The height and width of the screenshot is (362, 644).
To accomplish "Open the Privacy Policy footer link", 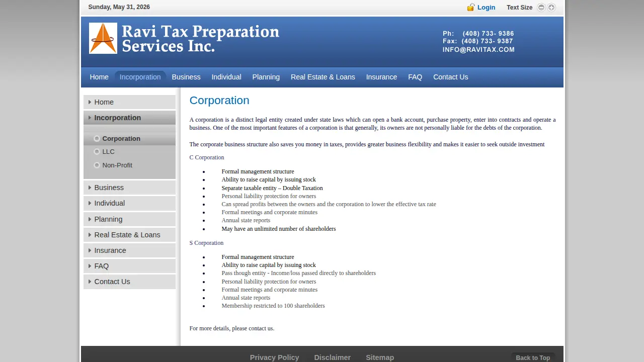I will click(x=275, y=357).
